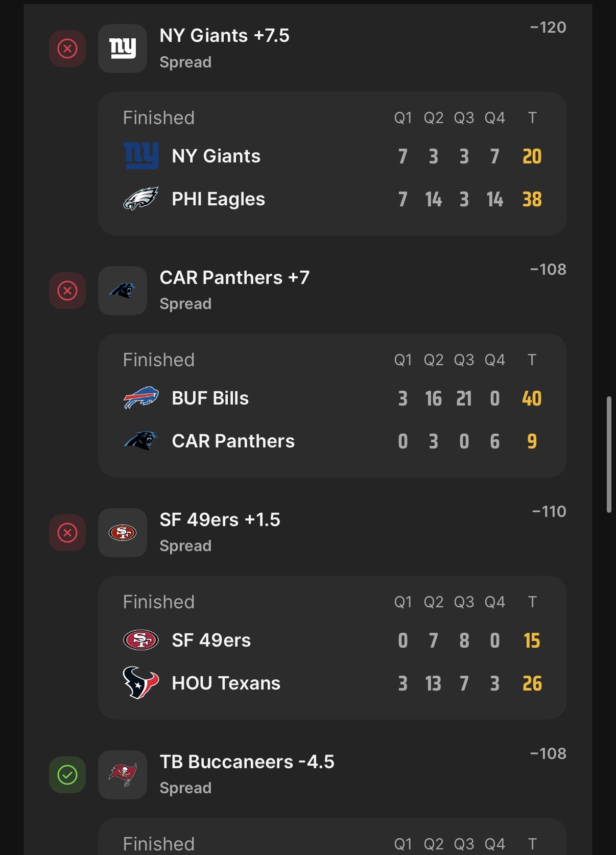Click the -120 odds on Giants bet
616x855 pixels.
click(x=548, y=28)
